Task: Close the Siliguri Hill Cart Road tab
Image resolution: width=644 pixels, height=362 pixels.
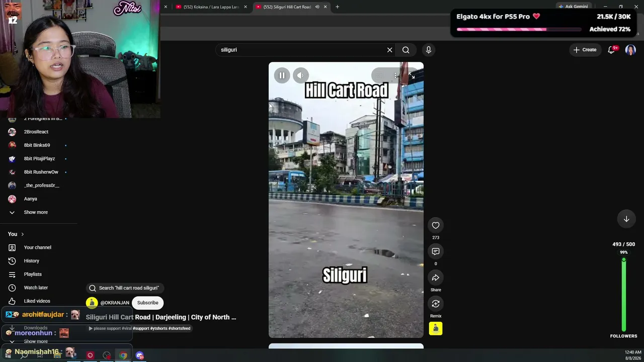Action: click(x=325, y=7)
